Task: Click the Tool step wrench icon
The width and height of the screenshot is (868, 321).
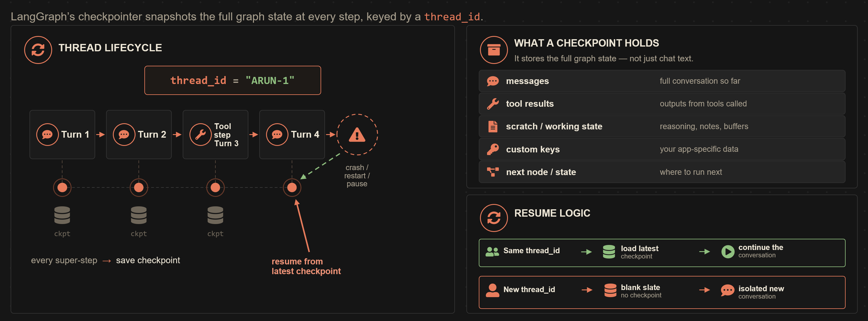Action: point(200,134)
